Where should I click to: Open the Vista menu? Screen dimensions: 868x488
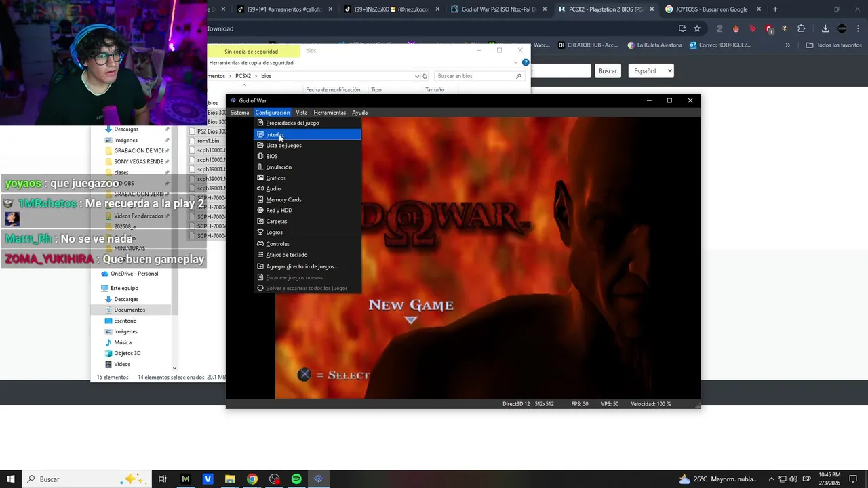302,113
